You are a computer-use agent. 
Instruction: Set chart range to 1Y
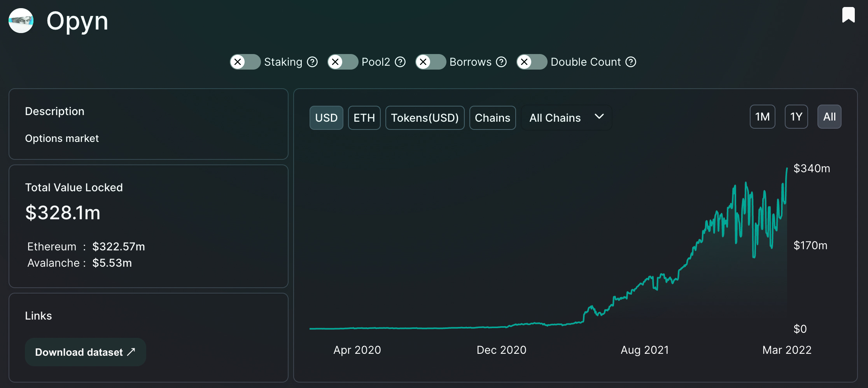(x=796, y=117)
